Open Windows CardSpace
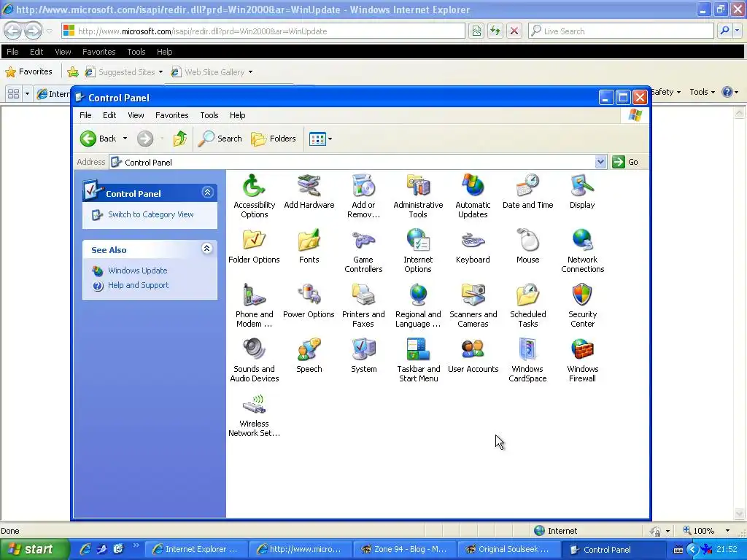747x560 pixels. pos(528,360)
